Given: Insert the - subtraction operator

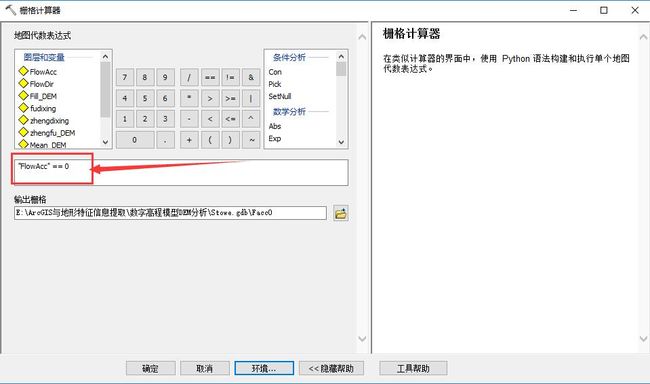Looking at the screenshot, I should click(189, 119).
